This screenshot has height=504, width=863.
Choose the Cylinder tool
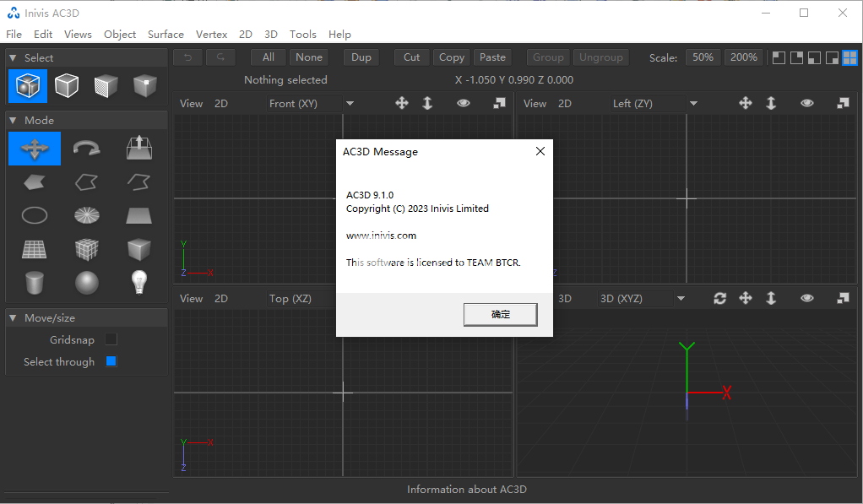34,283
